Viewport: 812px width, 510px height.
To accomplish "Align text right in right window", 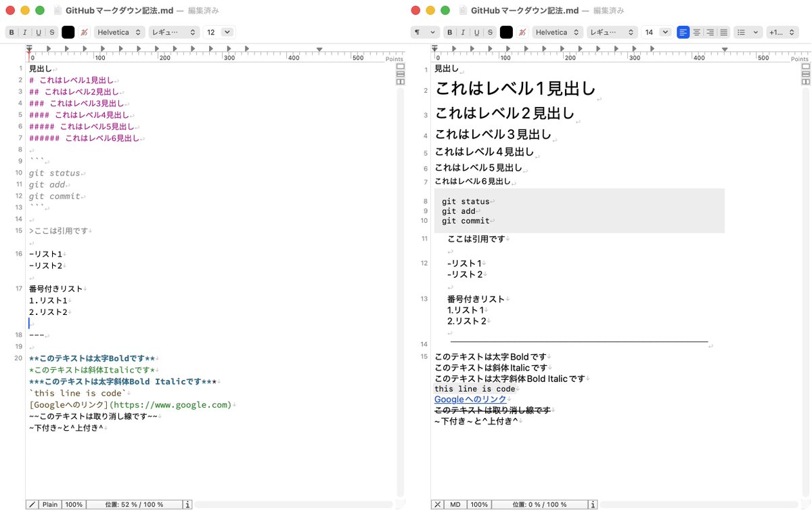I will coord(710,32).
